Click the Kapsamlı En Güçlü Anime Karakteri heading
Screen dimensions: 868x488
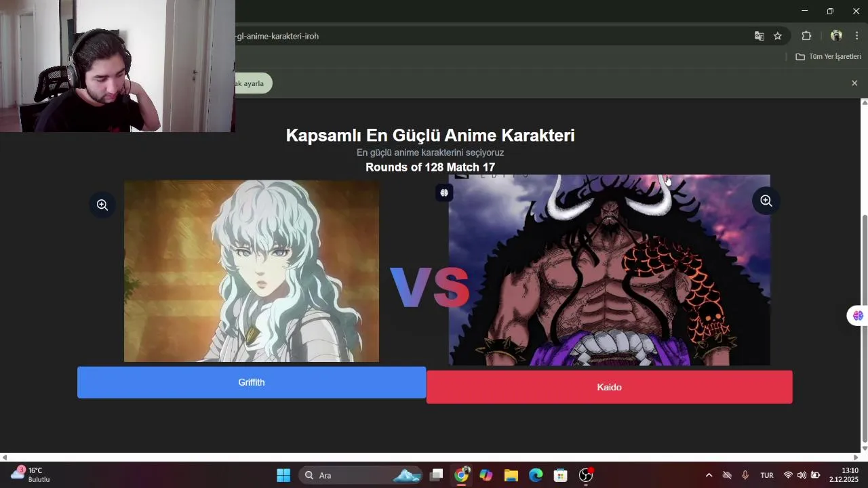[430, 135]
